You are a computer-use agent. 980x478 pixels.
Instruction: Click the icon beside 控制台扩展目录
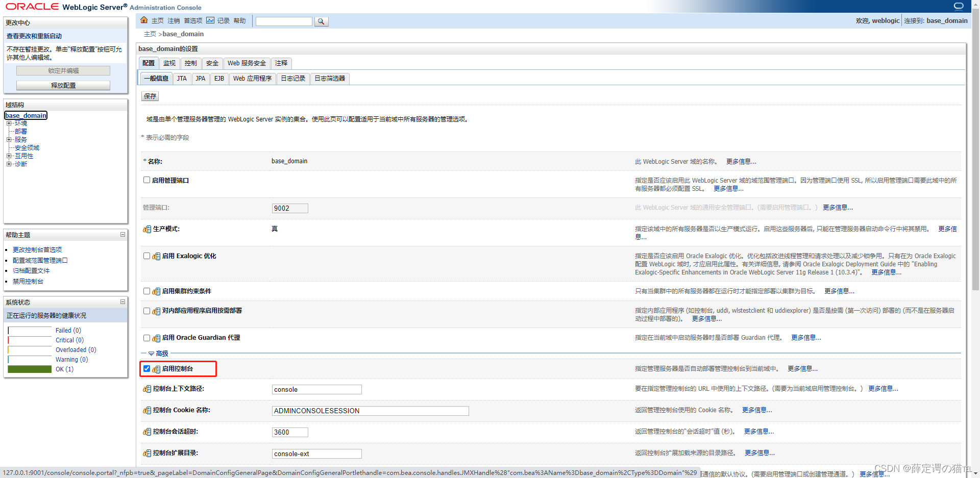click(147, 453)
